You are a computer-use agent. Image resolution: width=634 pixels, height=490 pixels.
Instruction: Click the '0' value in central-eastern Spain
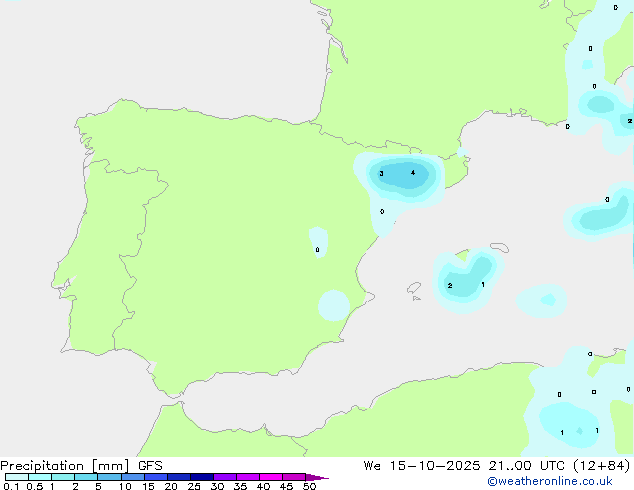click(x=317, y=250)
